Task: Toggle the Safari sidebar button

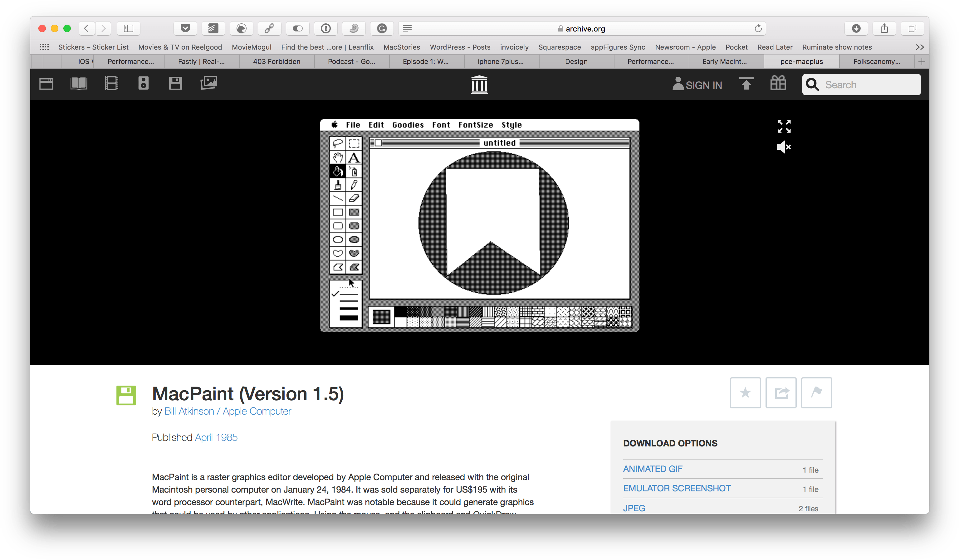Action: 128,28
